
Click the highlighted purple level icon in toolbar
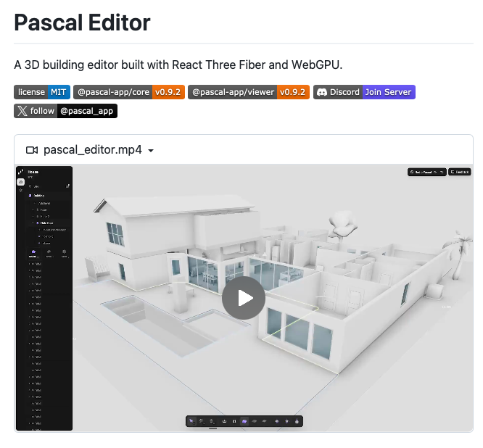244,421
